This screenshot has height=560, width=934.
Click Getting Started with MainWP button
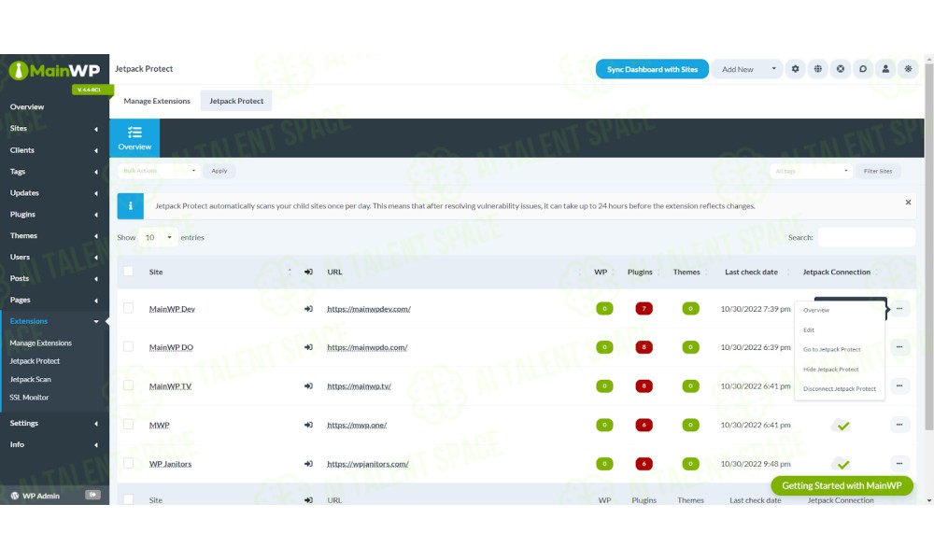842,485
